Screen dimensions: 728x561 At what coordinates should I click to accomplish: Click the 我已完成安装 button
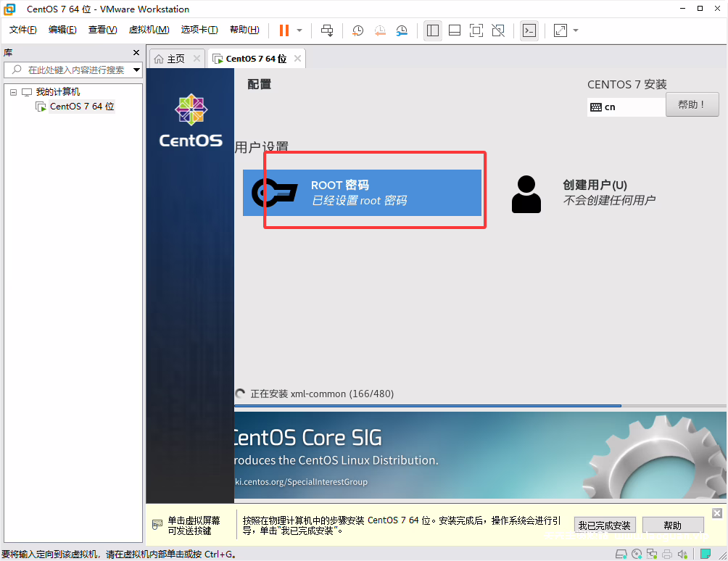[605, 524]
